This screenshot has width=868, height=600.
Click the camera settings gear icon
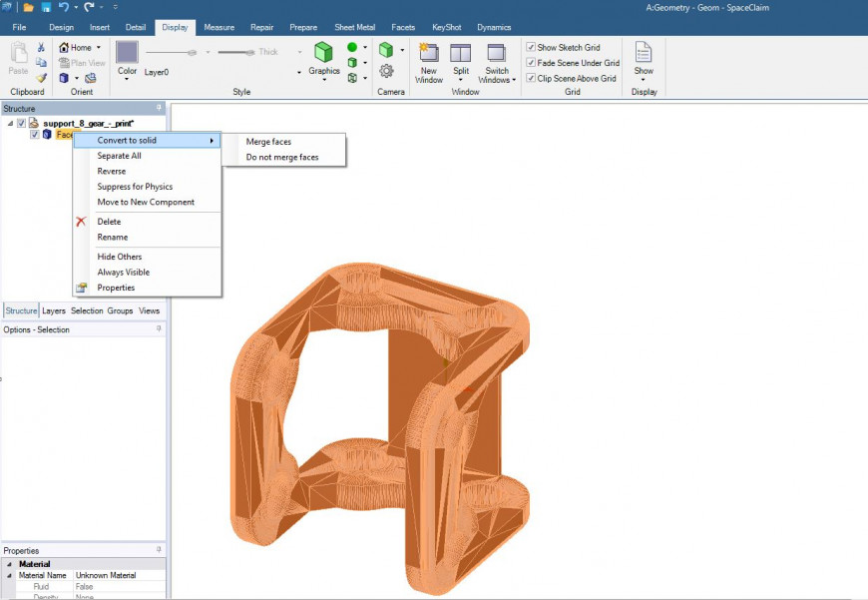click(386, 71)
